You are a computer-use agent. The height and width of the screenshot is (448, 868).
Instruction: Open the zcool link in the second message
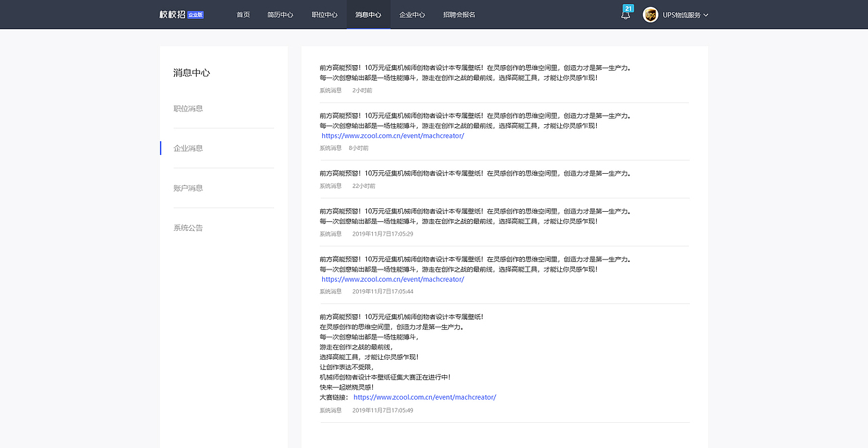(x=392, y=135)
